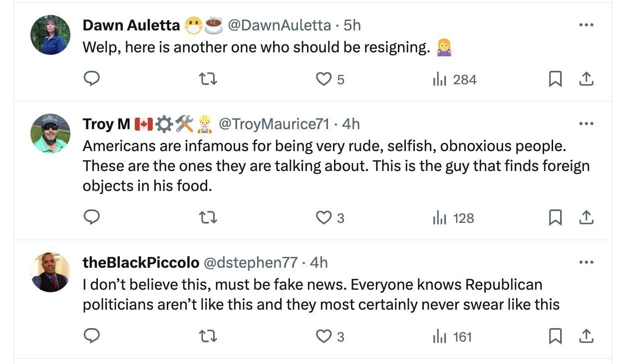Image resolution: width=621 pixels, height=364 pixels.
Task: Retweet theBlackPiccolo's post
Action: point(209,336)
